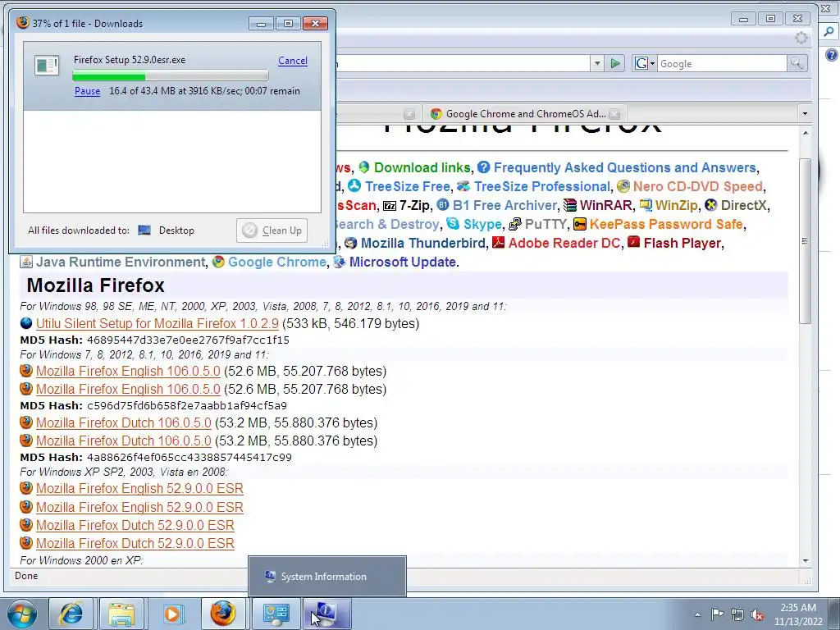Click the Desktop folder icon in Downloads window
Viewport: 840px width, 630px height.
pos(144,231)
